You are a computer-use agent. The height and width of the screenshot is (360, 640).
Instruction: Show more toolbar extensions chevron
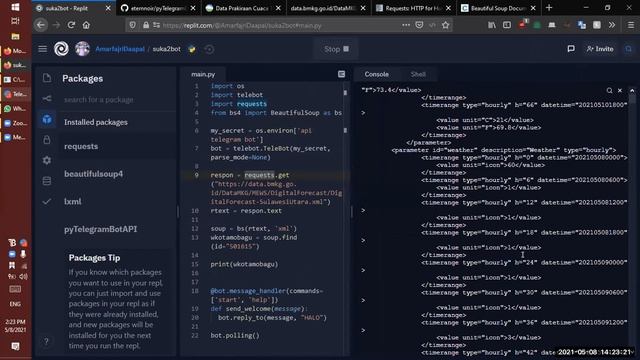[611, 25]
